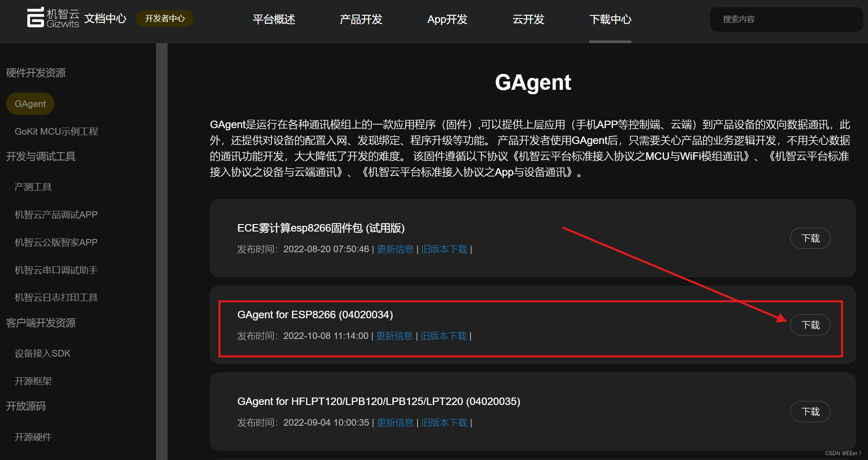This screenshot has height=460, width=868.
Task: Download ECE雾计算esp8266固件包 (试用版)
Action: (810, 238)
